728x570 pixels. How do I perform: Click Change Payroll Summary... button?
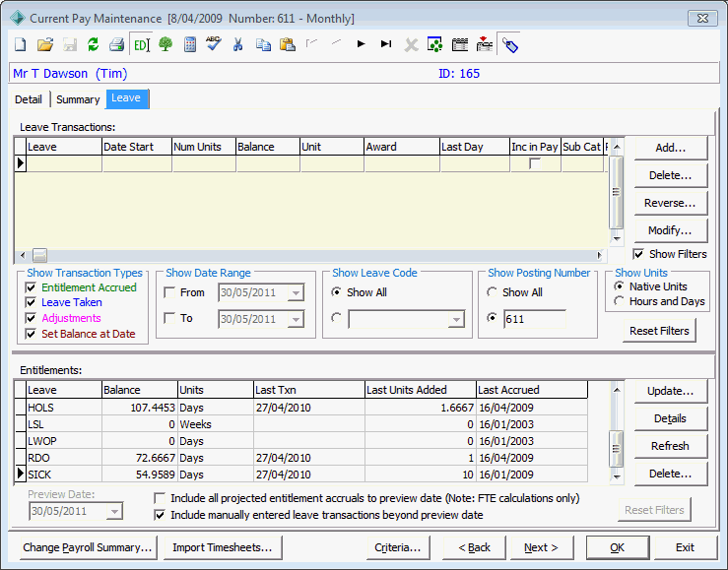click(88, 547)
